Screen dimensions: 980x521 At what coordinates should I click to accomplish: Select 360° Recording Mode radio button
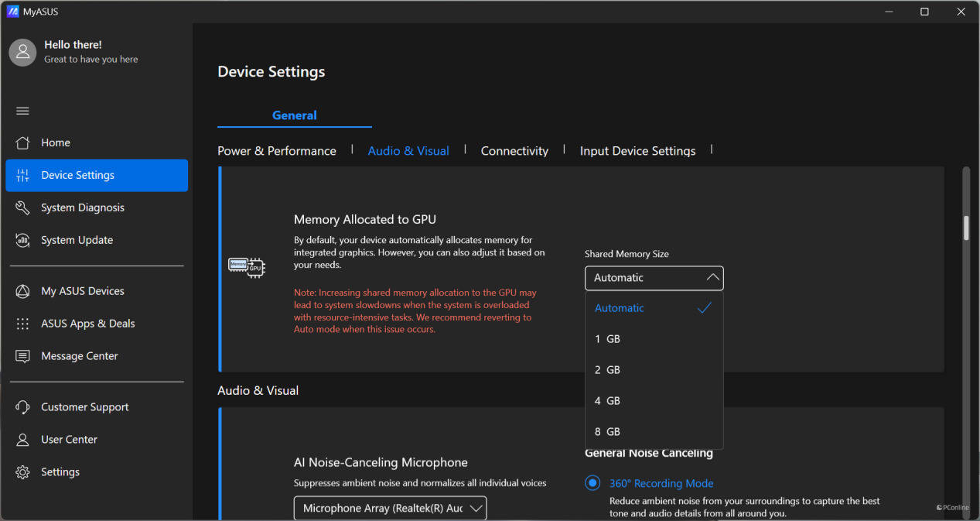coord(592,483)
